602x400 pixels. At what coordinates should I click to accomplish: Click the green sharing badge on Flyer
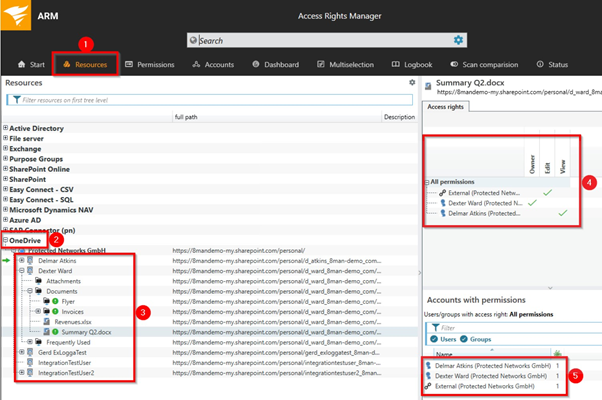click(x=55, y=301)
